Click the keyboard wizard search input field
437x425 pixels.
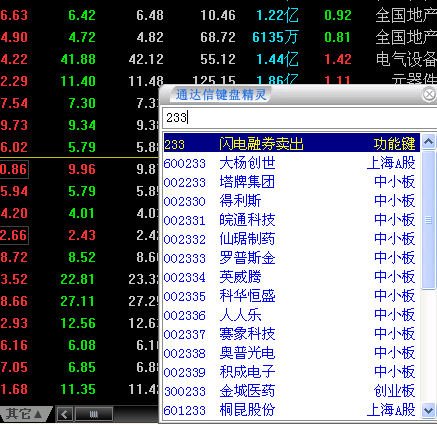click(299, 118)
